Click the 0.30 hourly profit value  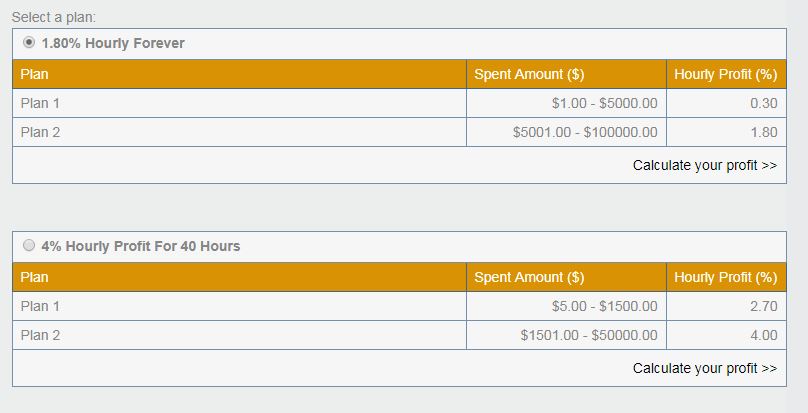pyautogui.click(x=763, y=103)
